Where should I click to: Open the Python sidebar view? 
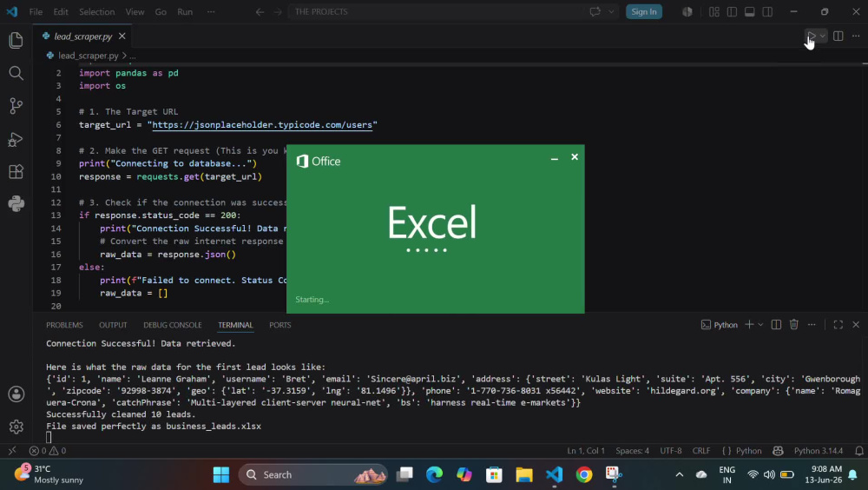(x=16, y=203)
